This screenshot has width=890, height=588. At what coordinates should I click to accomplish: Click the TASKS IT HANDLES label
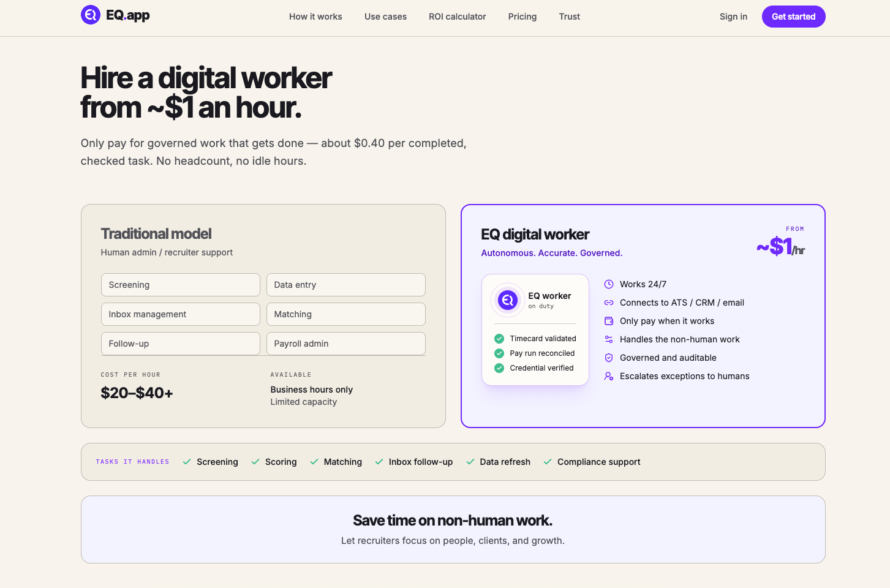point(132,462)
